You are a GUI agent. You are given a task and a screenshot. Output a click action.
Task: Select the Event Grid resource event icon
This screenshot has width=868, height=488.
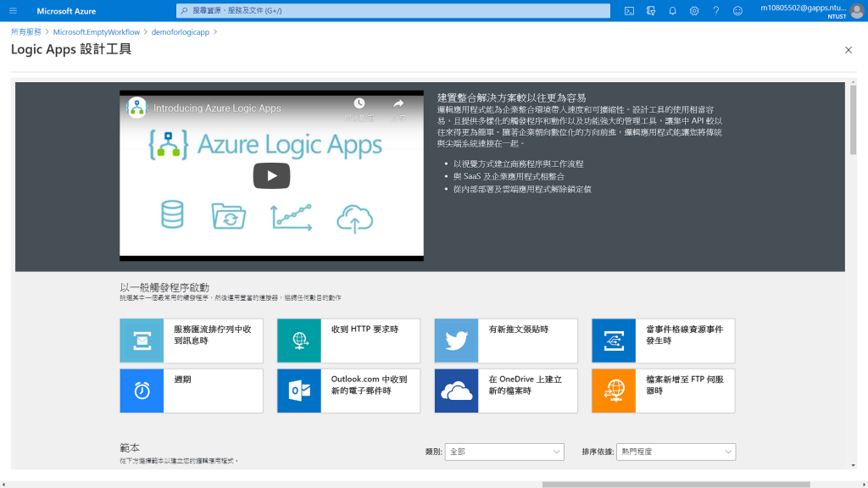[x=614, y=341]
